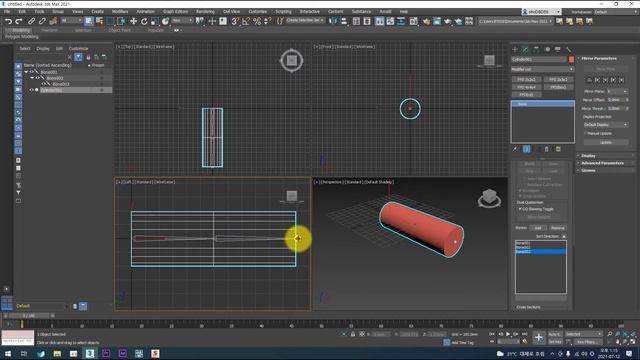
Task: Toggle the Manual Update checkbox
Action: [x=585, y=133]
